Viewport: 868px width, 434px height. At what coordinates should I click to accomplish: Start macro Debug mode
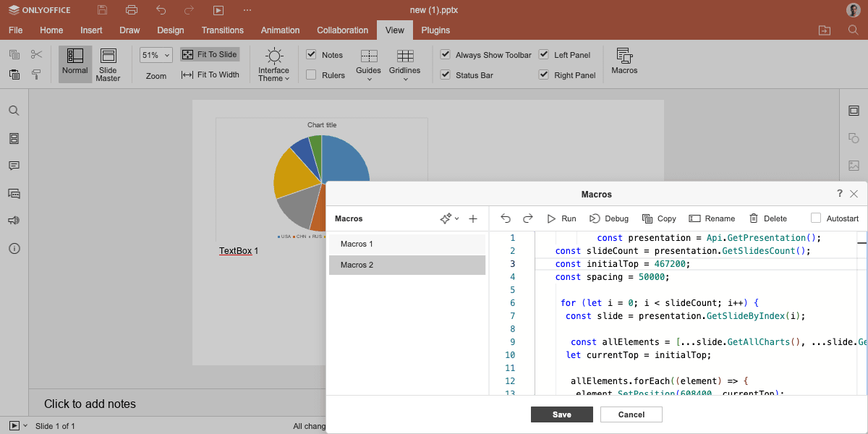[609, 218]
